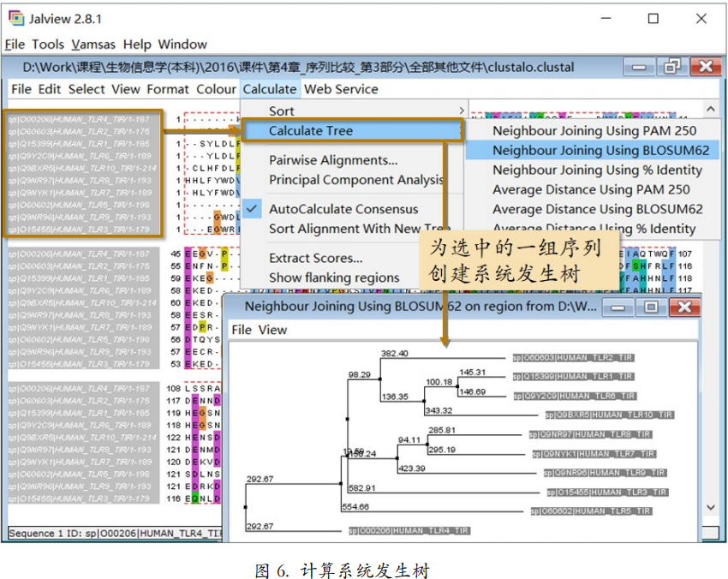This screenshot has height=579, width=728.
Task: Toggle AutoCalculate Consensus option
Action: click(343, 209)
